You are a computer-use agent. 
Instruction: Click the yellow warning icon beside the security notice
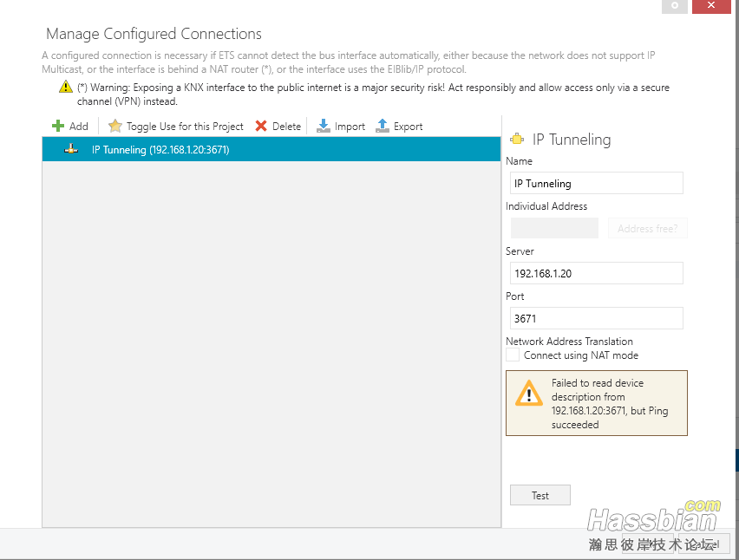click(66, 88)
